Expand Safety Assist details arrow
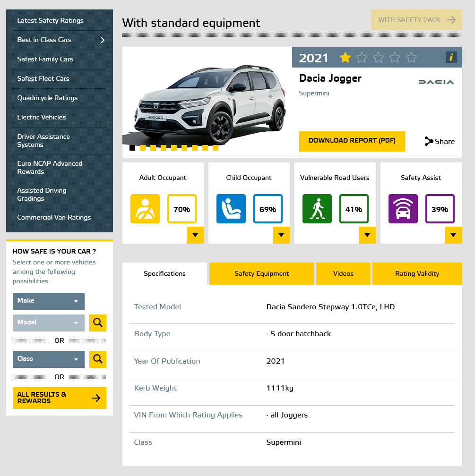475x476 pixels. pos(453,235)
